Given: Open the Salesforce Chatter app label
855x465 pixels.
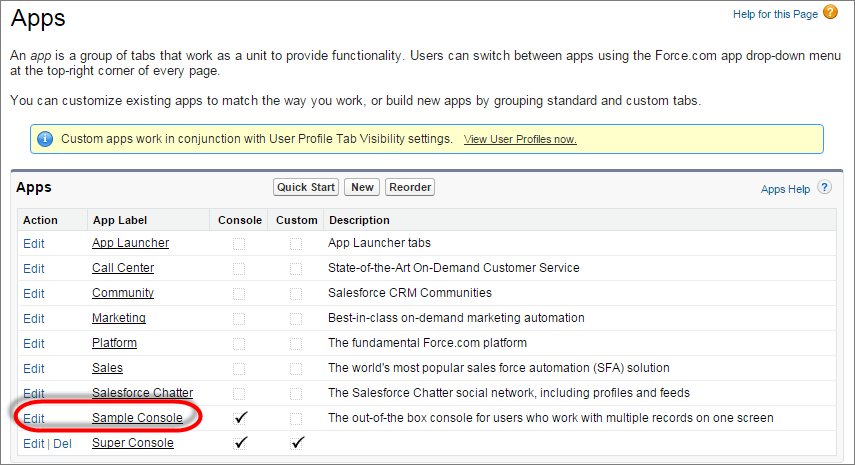Looking at the screenshot, I should (142, 392).
